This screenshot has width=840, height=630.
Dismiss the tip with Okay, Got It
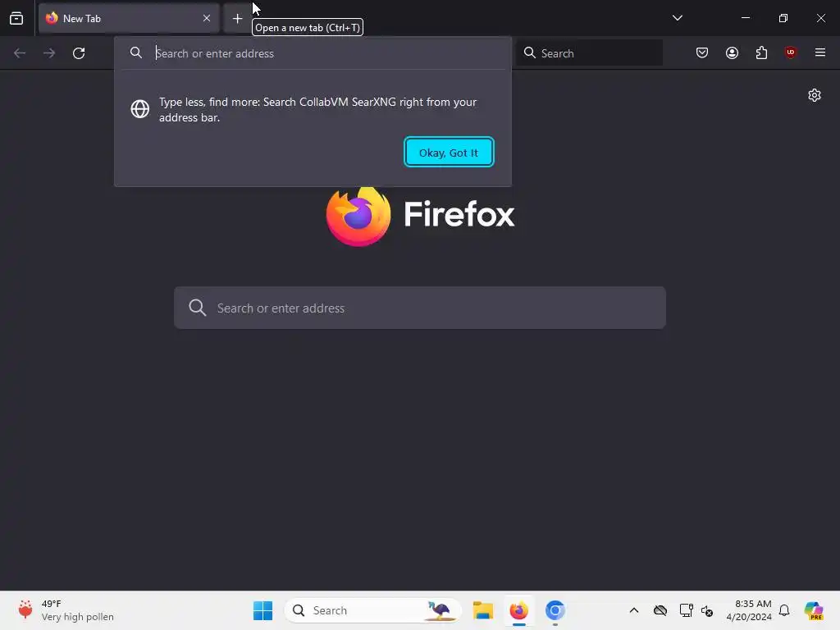[449, 153]
